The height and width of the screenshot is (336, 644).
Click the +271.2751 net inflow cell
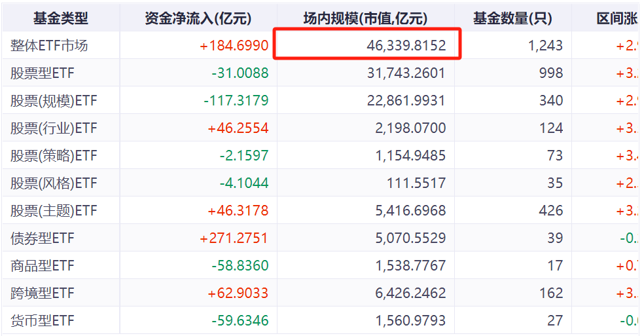click(x=234, y=238)
